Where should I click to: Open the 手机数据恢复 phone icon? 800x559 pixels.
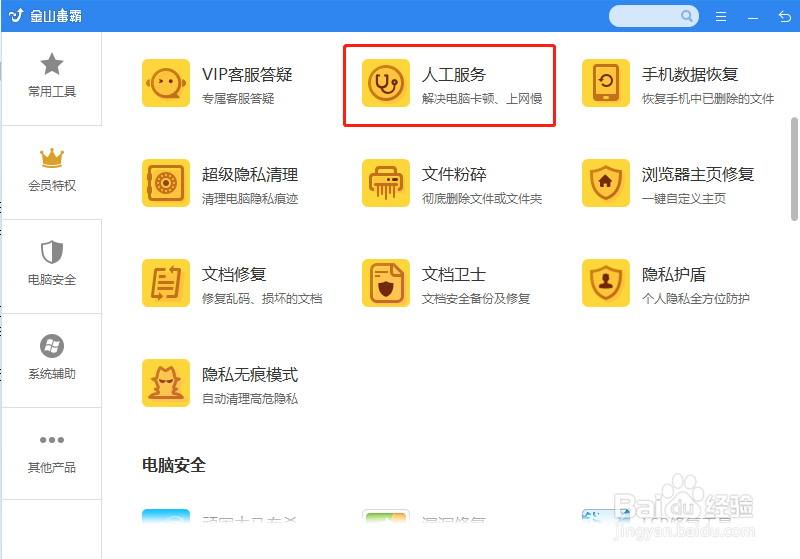(606, 83)
